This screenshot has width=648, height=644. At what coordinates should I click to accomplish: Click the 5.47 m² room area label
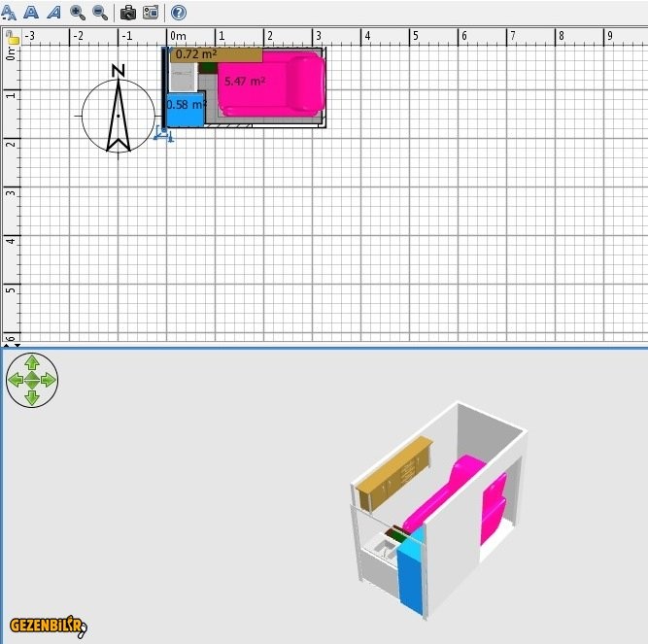click(244, 82)
